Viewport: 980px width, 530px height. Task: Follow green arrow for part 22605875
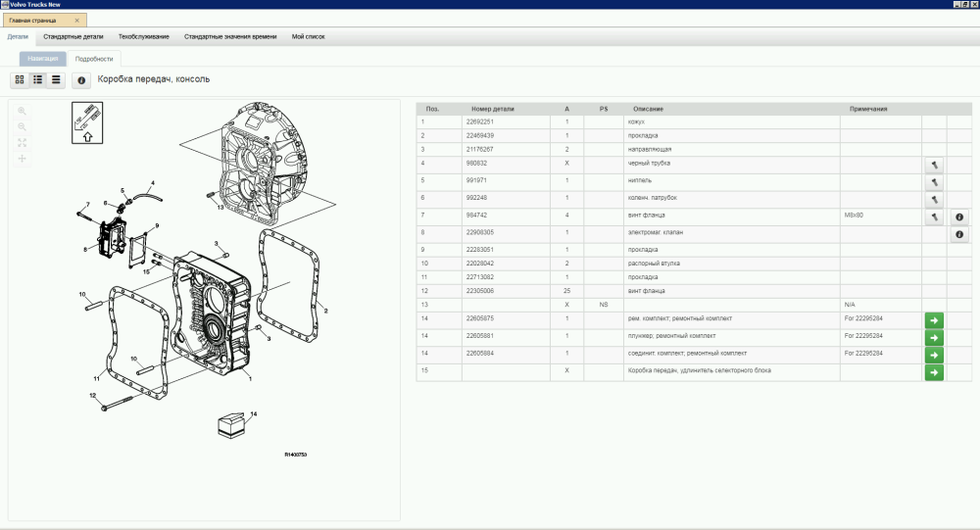pyautogui.click(x=934, y=320)
